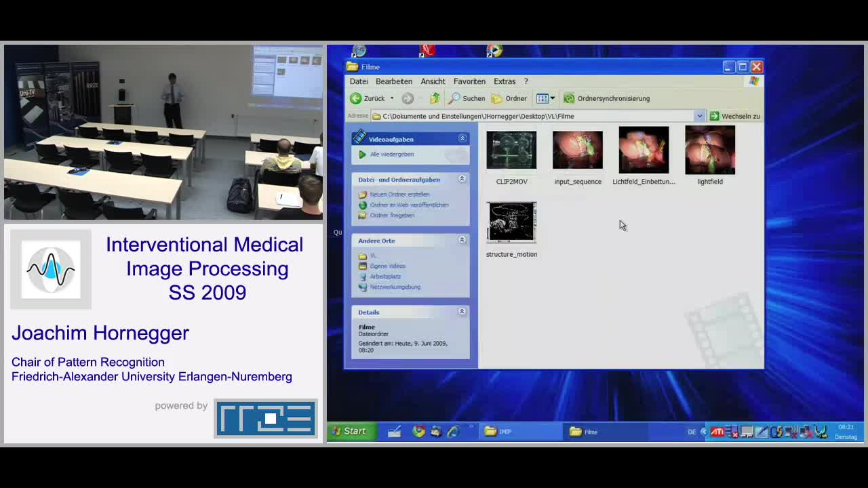Collapse the Videoaufgaben panel

coord(462,138)
